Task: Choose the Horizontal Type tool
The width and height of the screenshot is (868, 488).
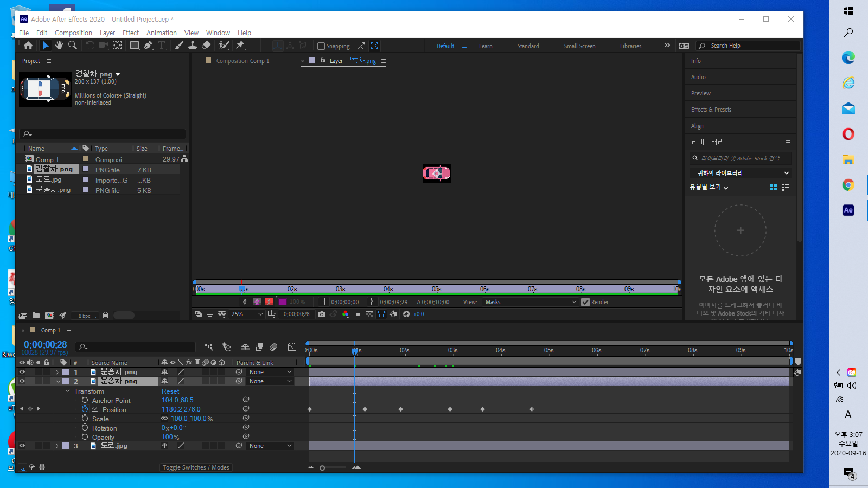Action: tap(162, 46)
